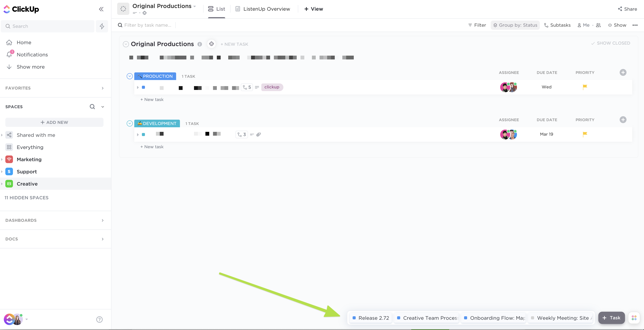The image size is (644, 330).
Task: Select the List view tab
Action: 216,9
